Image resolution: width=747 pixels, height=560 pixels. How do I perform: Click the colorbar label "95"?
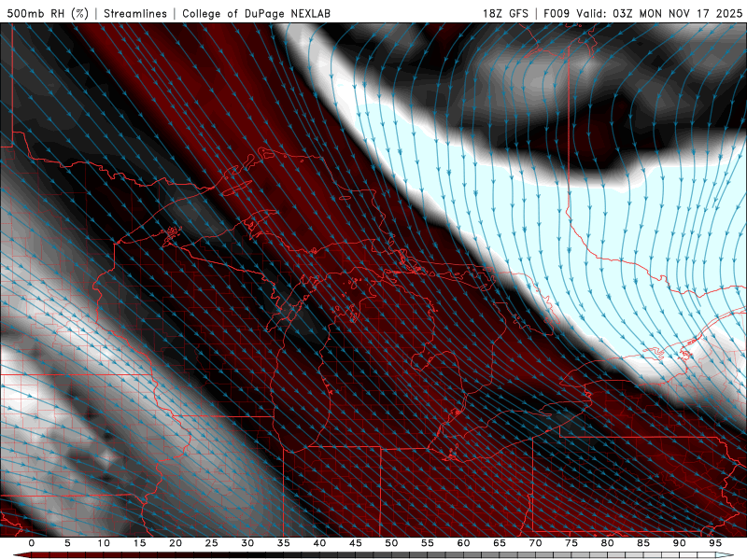click(x=715, y=543)
